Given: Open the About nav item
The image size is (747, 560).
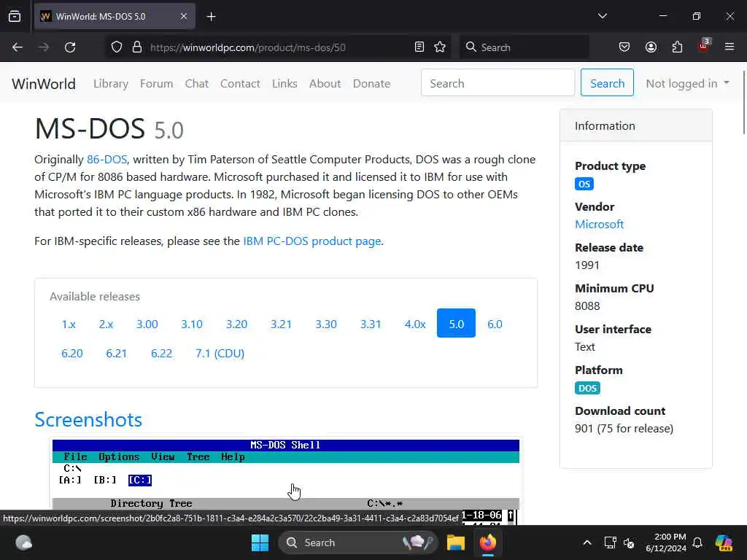Looking at the screenshot, I should [x=325, y=83].
